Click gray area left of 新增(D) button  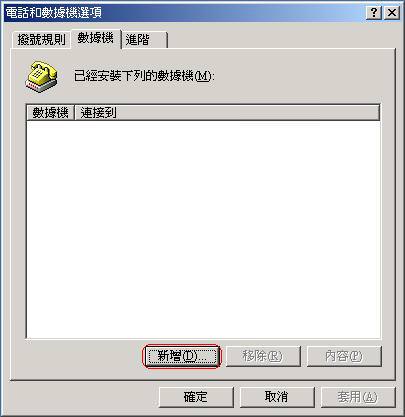(x=85, y=356)
